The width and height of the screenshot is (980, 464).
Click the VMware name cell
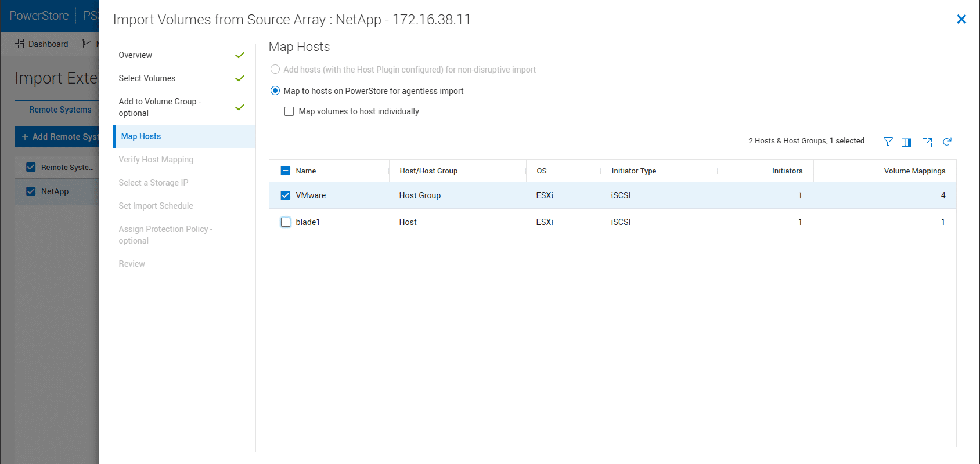311,195
